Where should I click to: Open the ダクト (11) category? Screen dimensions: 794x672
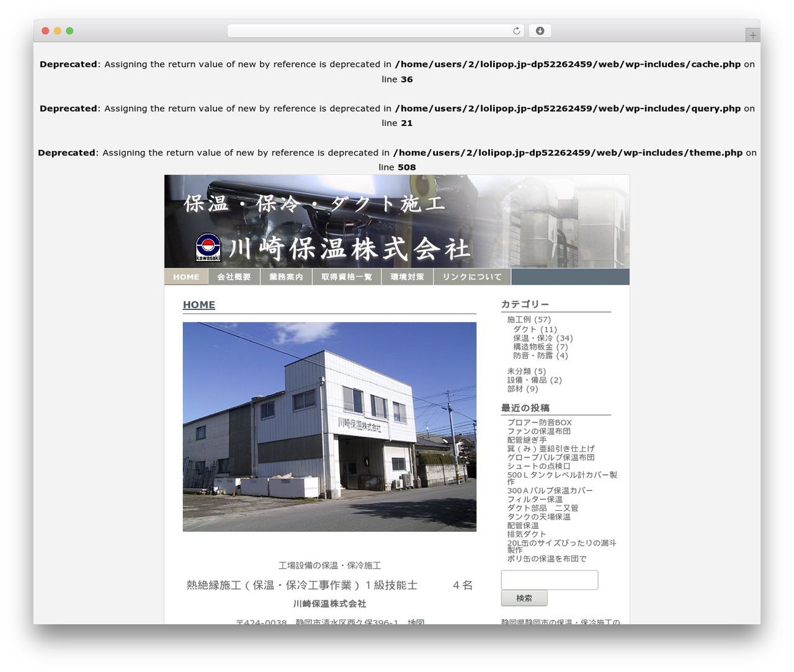coord(535,329)
